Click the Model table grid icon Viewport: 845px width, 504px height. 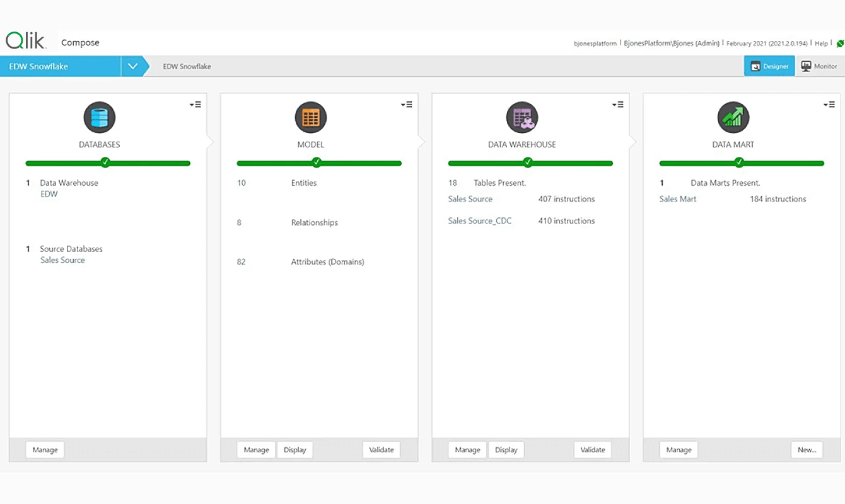click(x=311, y=118)
